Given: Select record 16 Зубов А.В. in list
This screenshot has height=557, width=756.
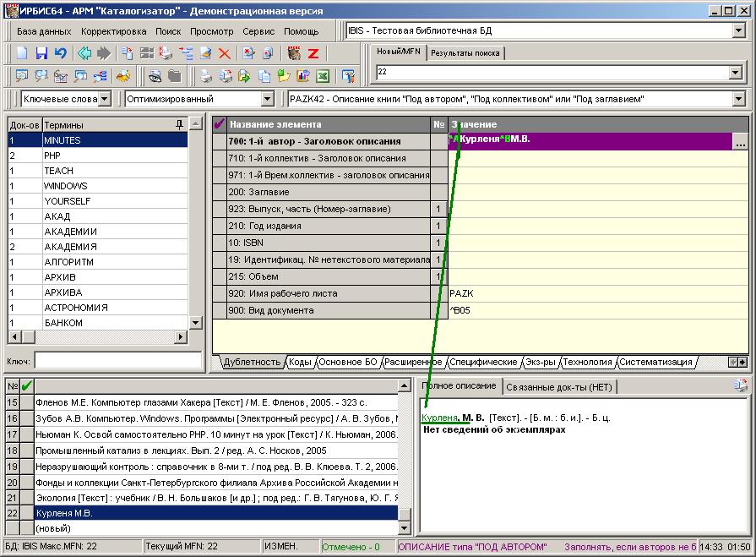Looking at the screenshot, I should pos(211,418).
